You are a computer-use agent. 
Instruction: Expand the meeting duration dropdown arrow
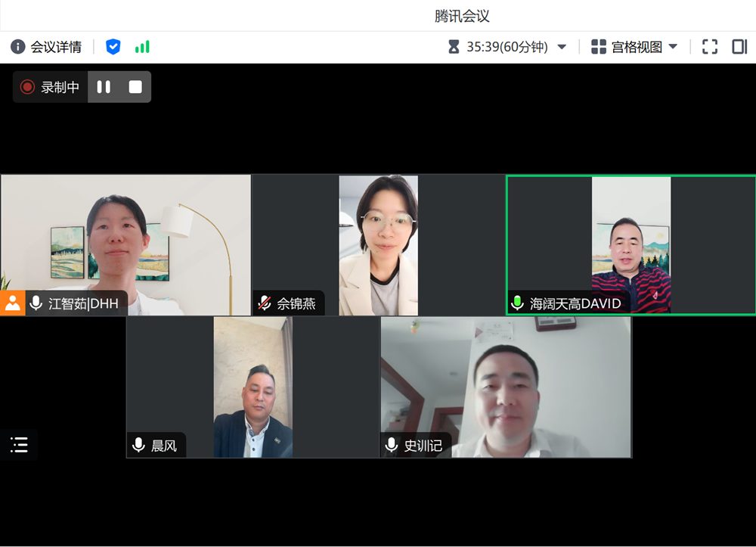[562, 47]
